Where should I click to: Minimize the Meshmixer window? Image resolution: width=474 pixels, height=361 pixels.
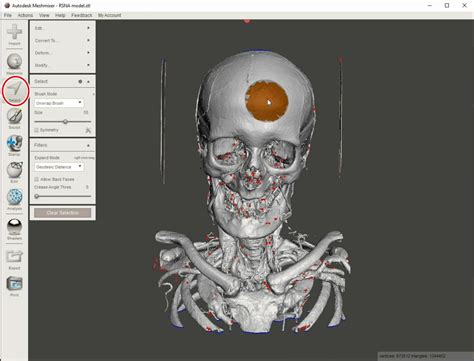430,5
